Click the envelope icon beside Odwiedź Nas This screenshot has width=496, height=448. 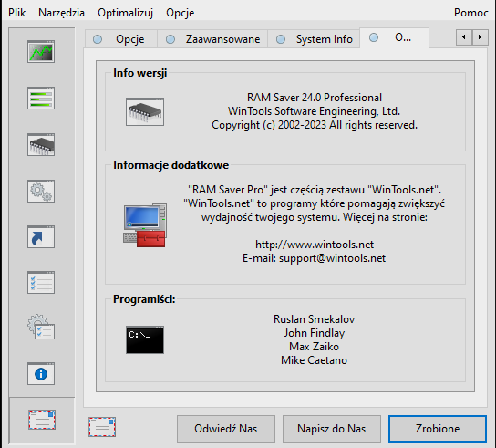(102, 427)
